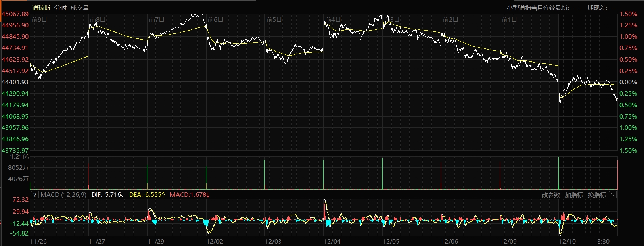The image size is (644, 246).
Task: Click the 12/06 date label
Action: [450, 241]
